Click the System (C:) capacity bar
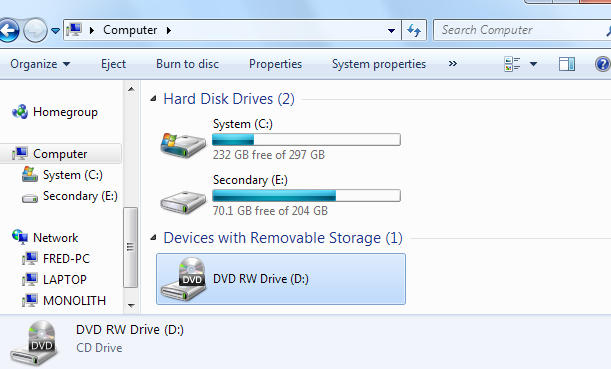611x369 pixels. (x=306, y=139)
